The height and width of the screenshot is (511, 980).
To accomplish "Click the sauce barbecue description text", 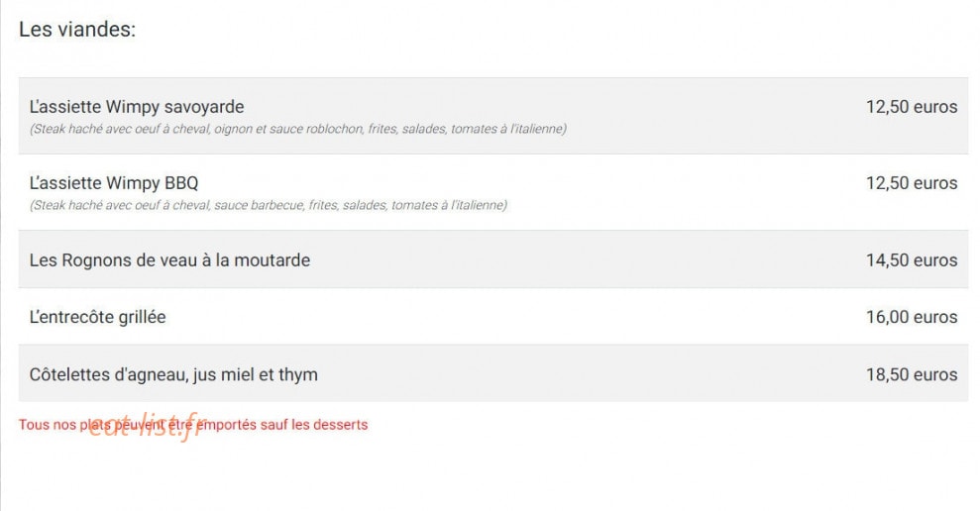I will coord(269,205).
